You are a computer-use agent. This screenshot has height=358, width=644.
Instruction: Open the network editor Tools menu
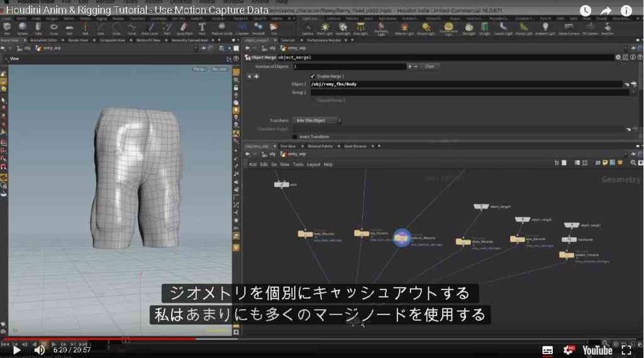click(x=298, y=164)
